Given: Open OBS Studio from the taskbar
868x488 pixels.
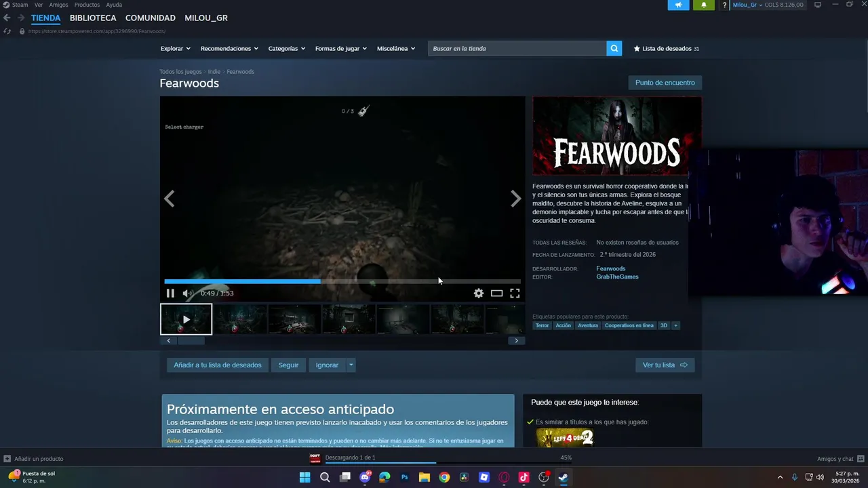Looking at the screenshot, I should pyautogui.click(x=544, y=477).
